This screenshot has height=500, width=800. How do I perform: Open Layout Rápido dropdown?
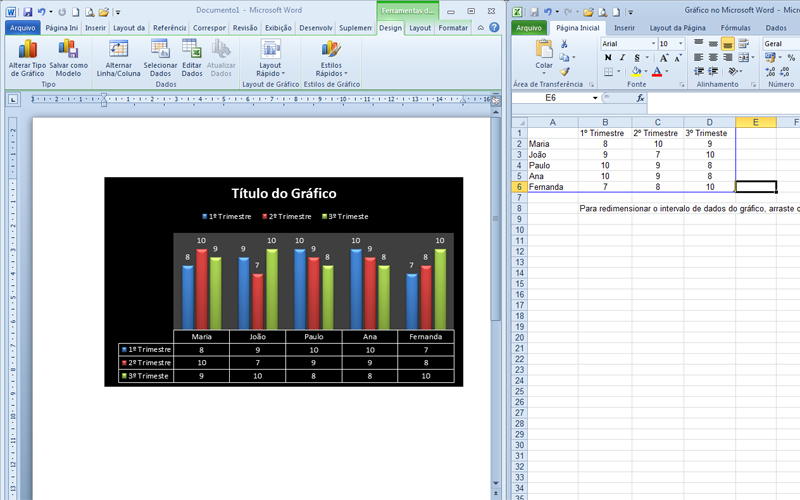click(270, 59)
